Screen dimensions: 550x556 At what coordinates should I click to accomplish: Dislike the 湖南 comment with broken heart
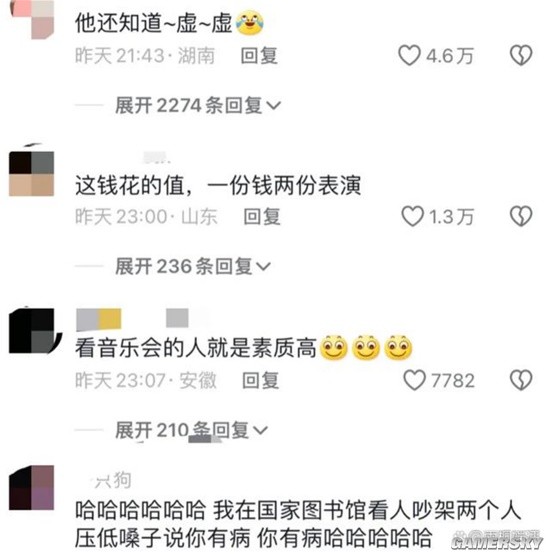[521, 55]
